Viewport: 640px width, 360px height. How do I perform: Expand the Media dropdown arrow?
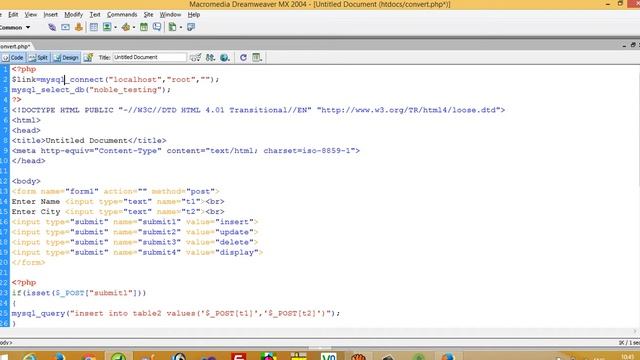point(134,27)
